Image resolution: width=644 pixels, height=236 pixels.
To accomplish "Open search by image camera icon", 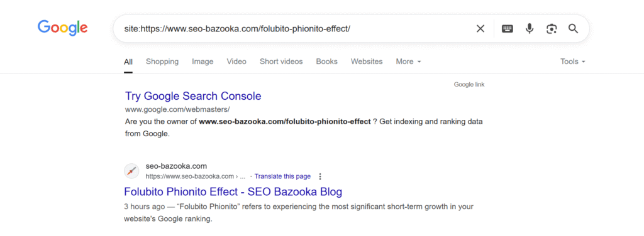I will click(551, 29).
